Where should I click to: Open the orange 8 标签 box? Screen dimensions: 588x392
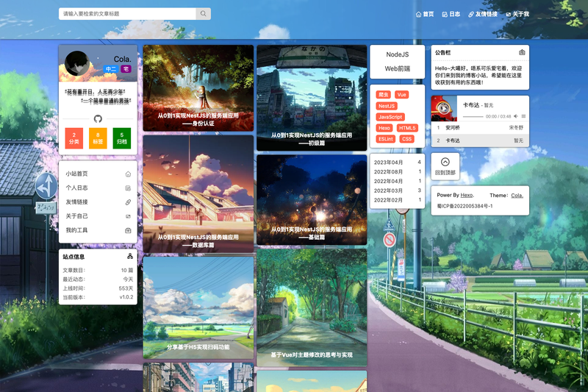tap(98, 138)
